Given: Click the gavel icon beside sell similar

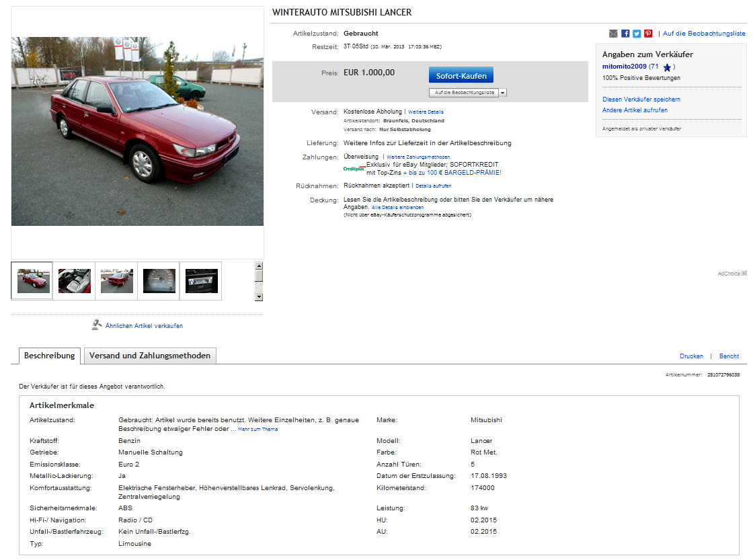Looking at the screenshot, I should 97,325.
